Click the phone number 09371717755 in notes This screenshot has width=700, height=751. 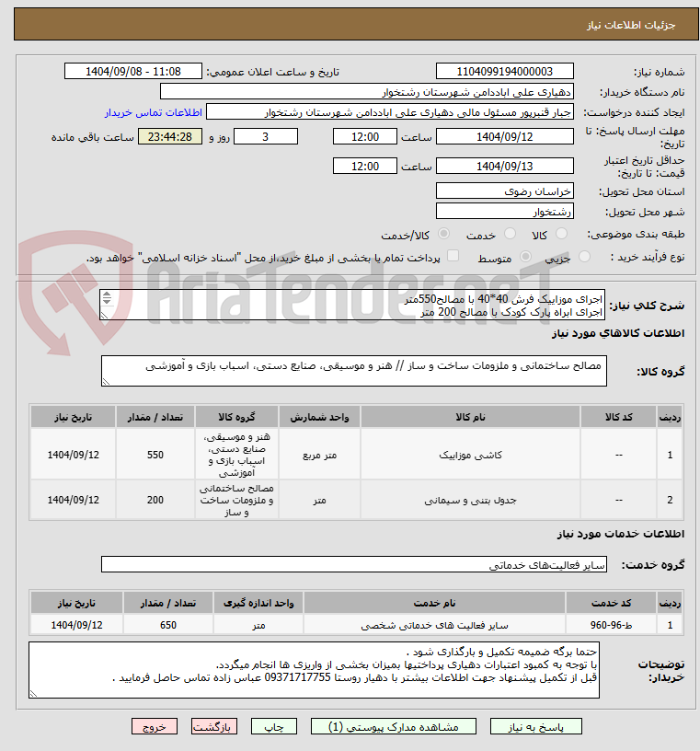[297, 677]
